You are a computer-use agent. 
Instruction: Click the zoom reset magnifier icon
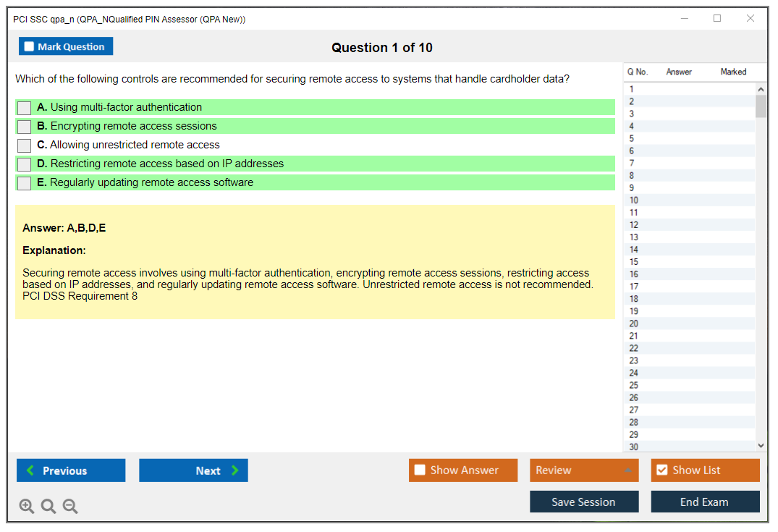pos(48,507)
